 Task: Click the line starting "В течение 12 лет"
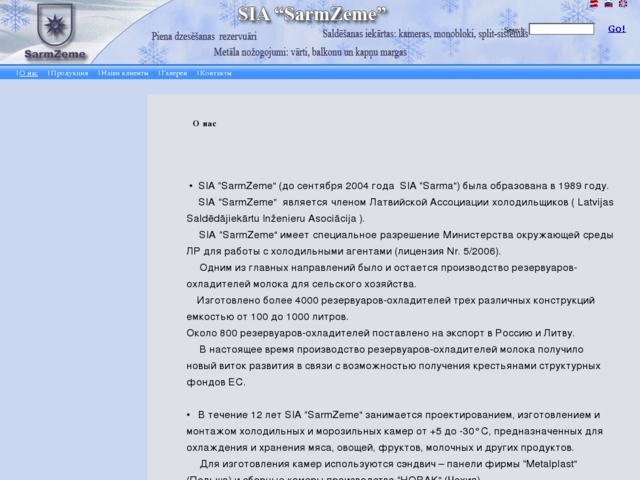click(399, 415)
